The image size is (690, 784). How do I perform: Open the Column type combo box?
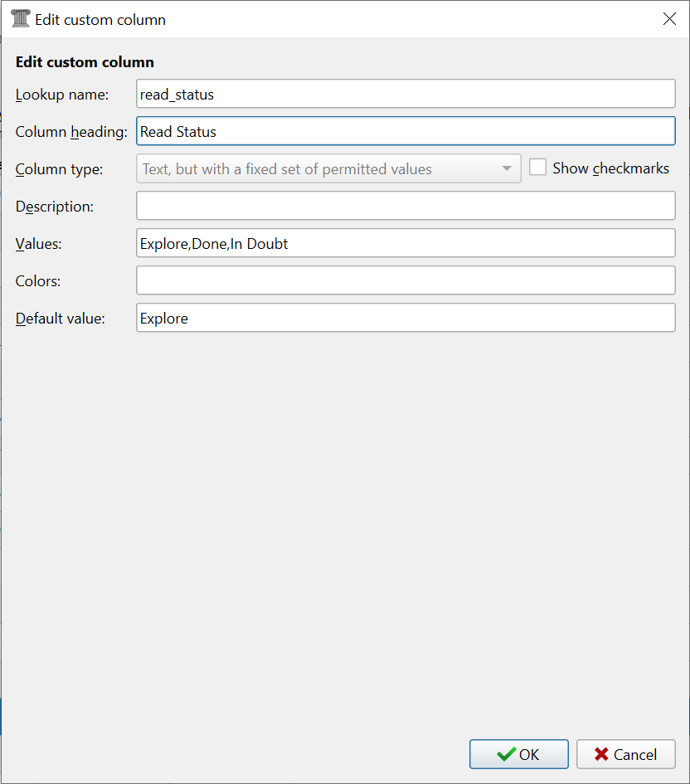tap(328, 168)
